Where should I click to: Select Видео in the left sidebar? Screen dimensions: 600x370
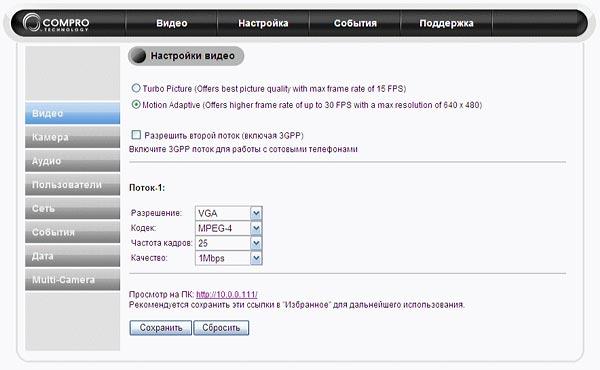(72, 113)
